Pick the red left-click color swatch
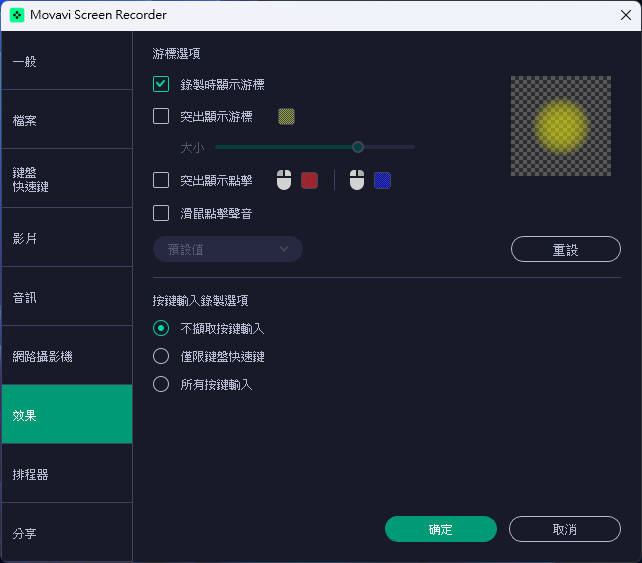 coord(309,180)
